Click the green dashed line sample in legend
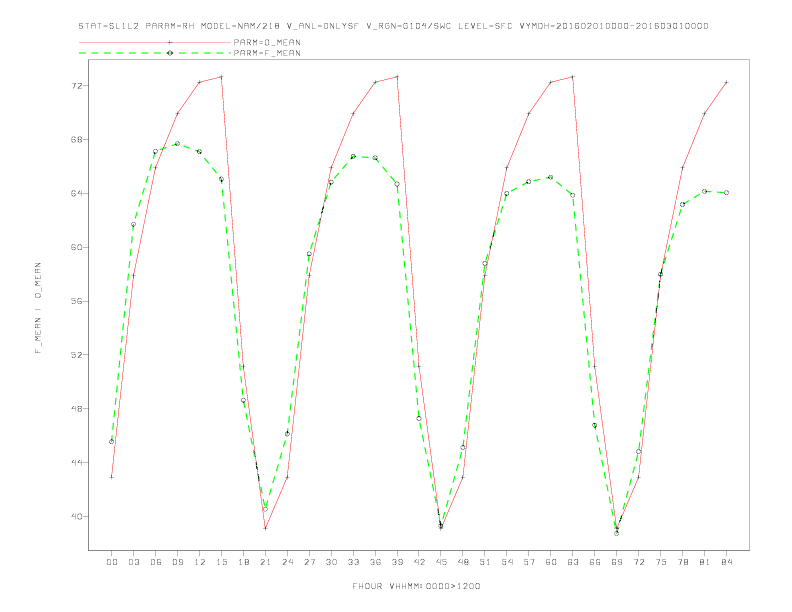Viewport: 792px width, 612px height. [x=155, y=53]
